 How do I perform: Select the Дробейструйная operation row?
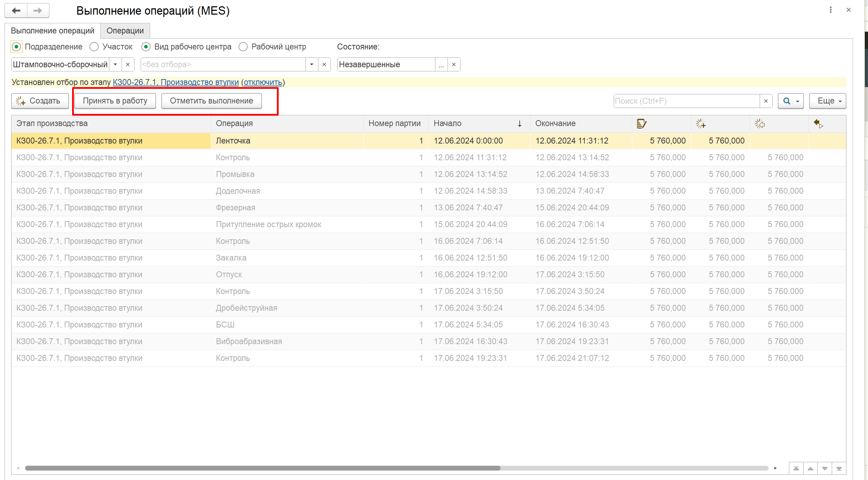(x=429, y=308)
